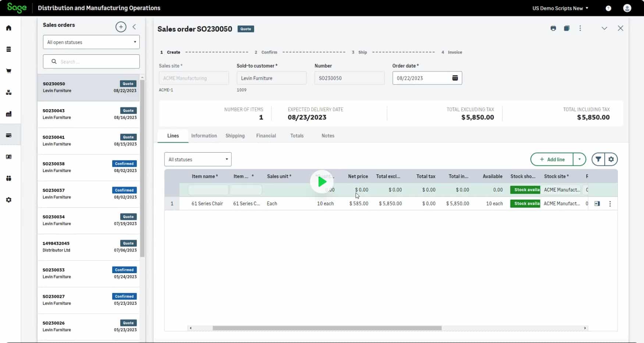644x343 pixels.
Task: Select order SO230033 in the list
Action: click(x=89, y=274)
